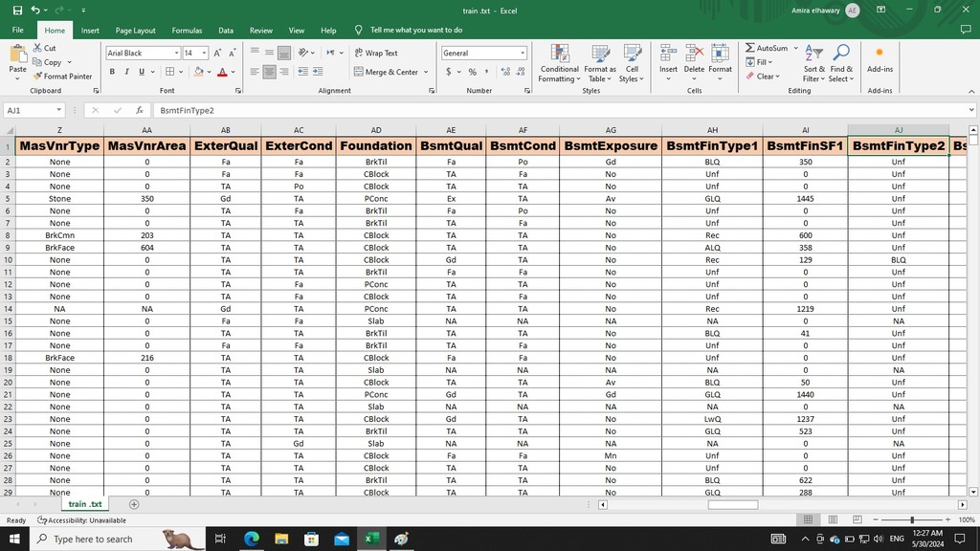
Task: Decrease decimal places
Action: point(521,72)
